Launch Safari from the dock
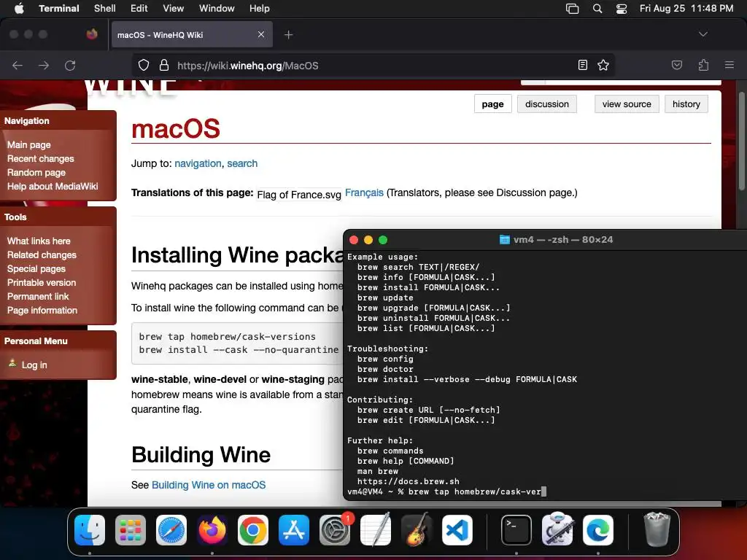This screenshot has width=747, height=560. click(171, 530)
